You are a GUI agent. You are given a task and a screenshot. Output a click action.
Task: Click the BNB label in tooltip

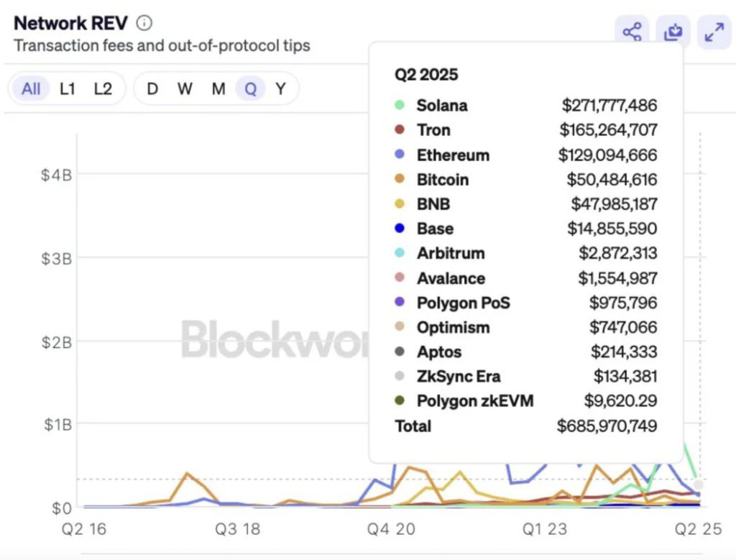point(433,204)
